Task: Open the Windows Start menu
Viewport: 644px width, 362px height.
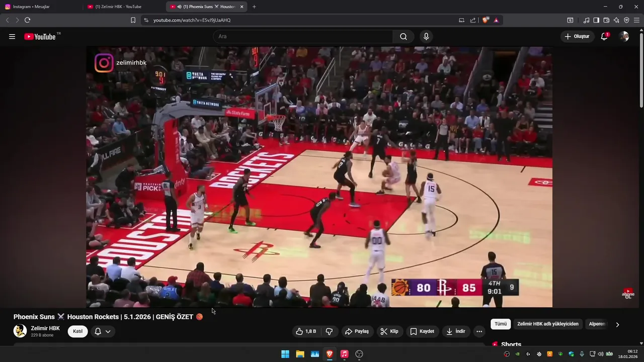Action: tap(285, 354)
